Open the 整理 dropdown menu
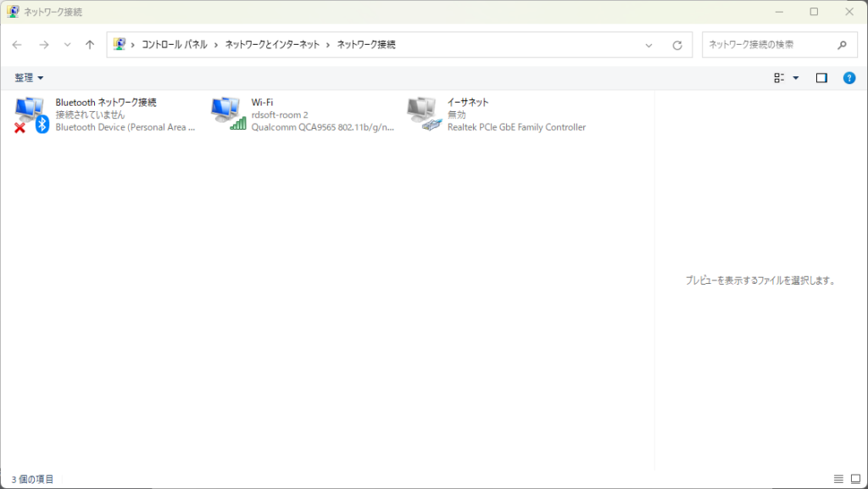The image size is (868, 489). tap(29, 78)
